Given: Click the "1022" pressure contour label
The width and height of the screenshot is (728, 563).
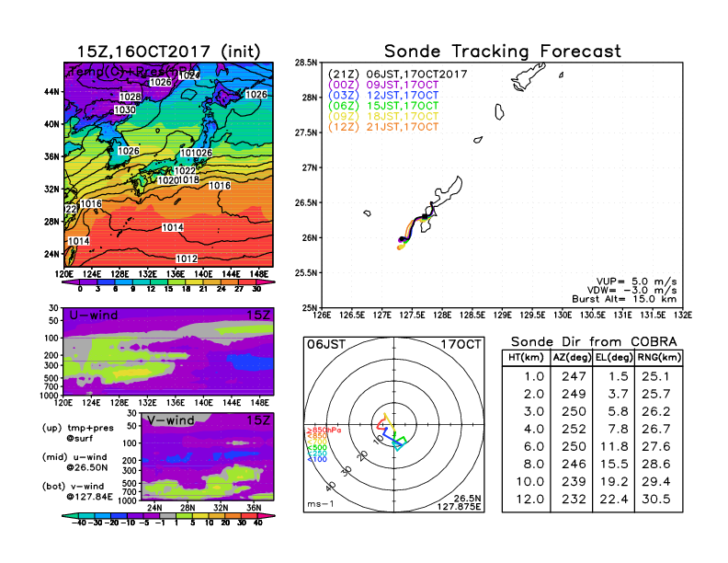Looking at the screenshot, I should (185, 171).
